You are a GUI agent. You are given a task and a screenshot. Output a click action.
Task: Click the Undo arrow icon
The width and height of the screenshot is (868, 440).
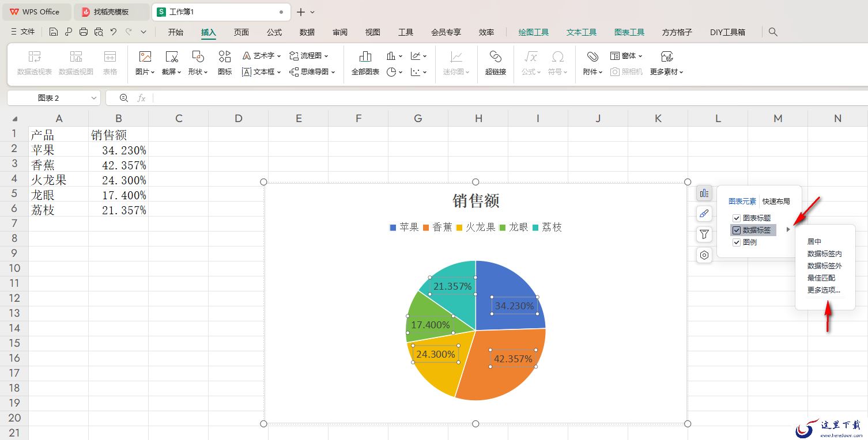pos(114,32)
